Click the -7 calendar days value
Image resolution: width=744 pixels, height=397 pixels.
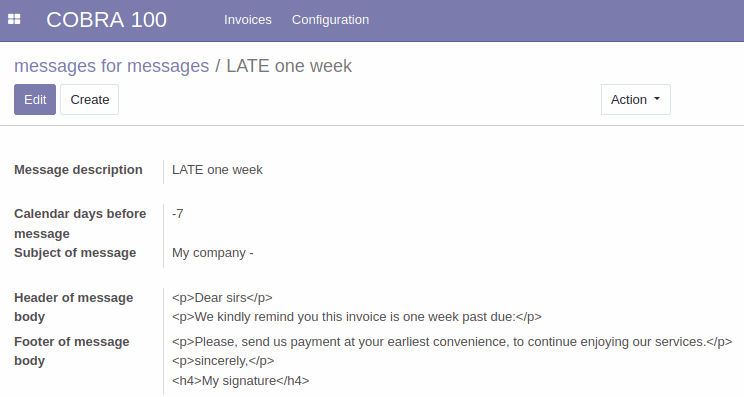[178, 214]
